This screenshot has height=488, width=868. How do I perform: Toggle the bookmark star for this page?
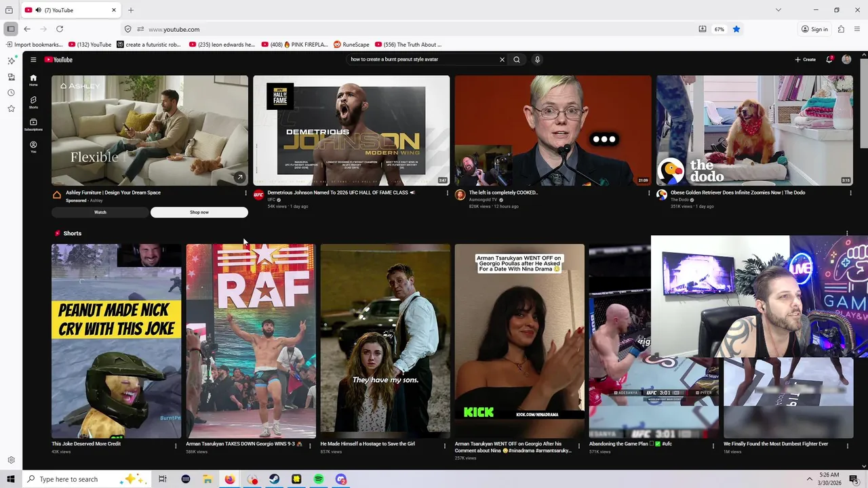point(736,29)
